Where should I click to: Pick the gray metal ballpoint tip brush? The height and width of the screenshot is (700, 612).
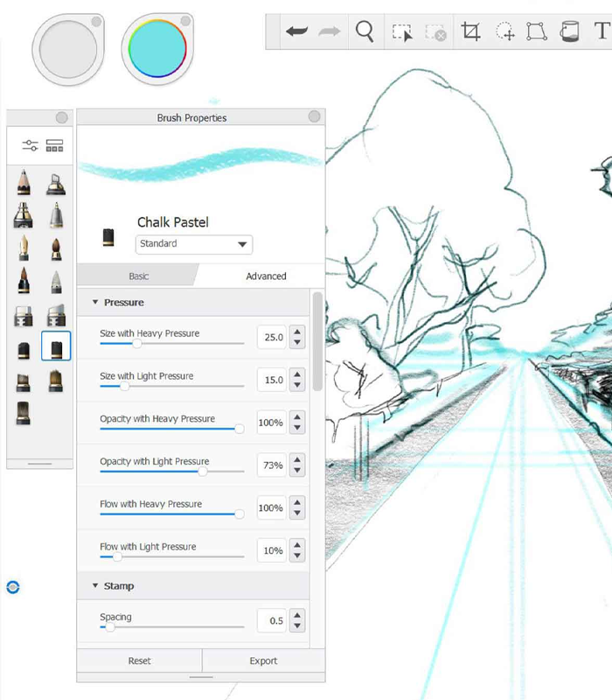56,215
